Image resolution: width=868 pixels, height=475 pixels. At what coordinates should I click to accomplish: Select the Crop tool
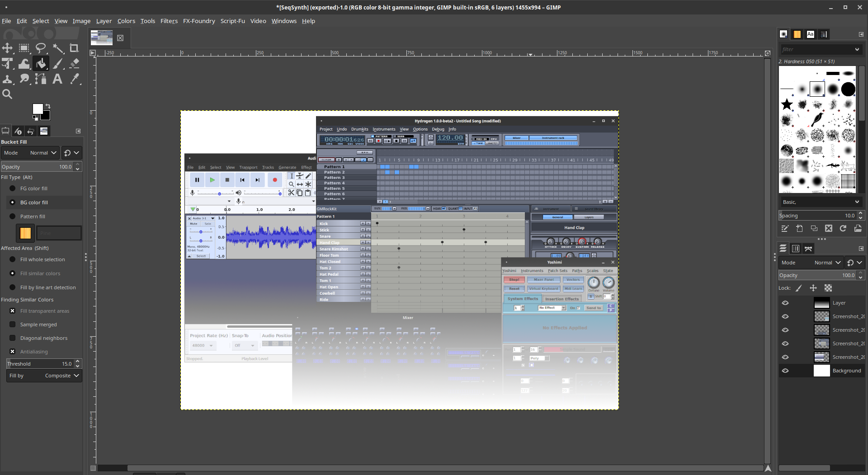(74, 48)
